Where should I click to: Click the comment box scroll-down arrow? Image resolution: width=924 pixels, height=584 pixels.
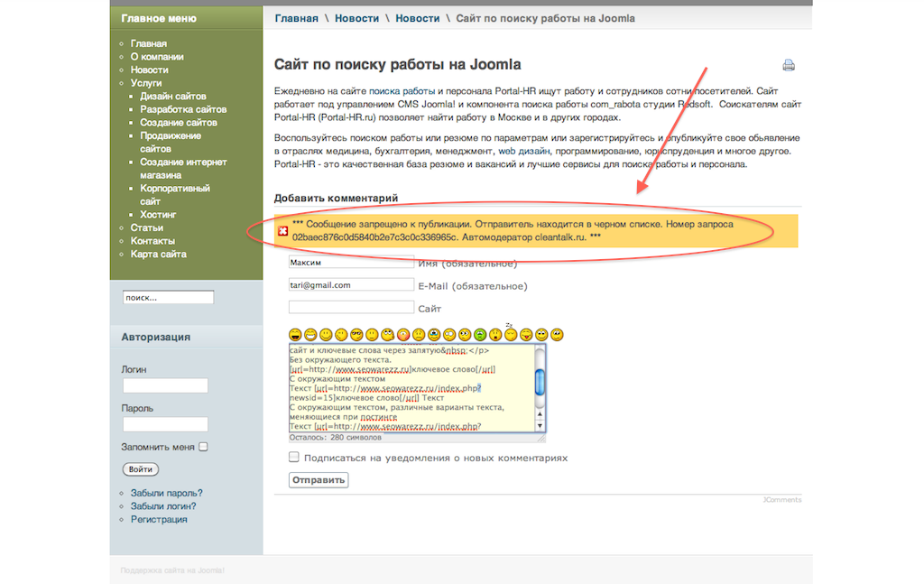[x=541, y=426]
